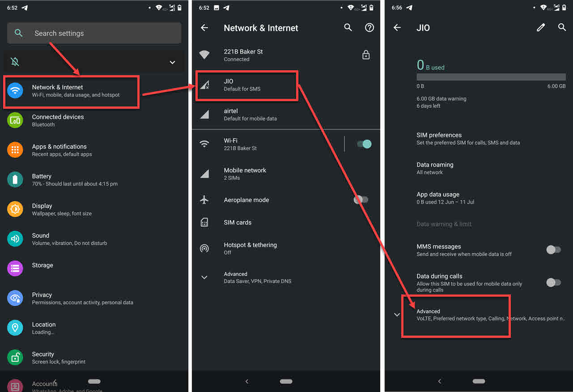Image resolution: width=573 pixels, height=392 pixels.
Task: Tap the data usage bar on JIO screen
Action: 491,77
